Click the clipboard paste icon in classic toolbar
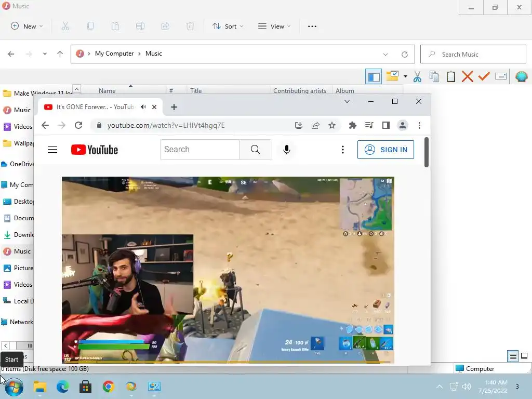The height and width of the screenshot is (399, 532). click(451, 77)
